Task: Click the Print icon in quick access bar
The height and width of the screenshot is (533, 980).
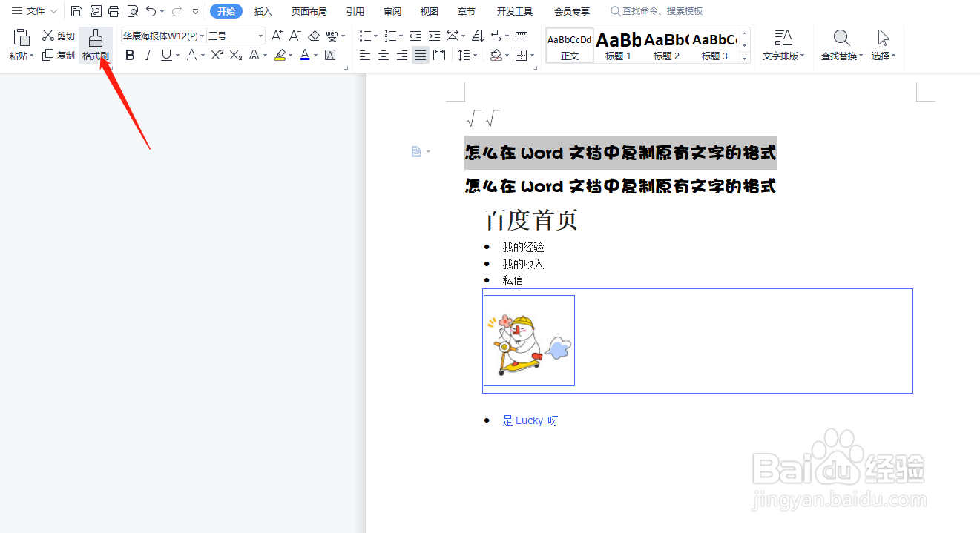Action: 114,11
